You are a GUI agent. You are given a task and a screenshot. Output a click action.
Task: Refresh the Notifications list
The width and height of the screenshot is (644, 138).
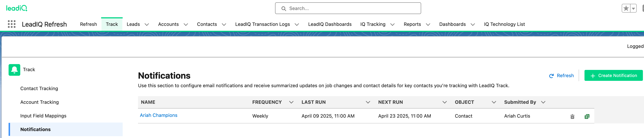point(561,76)
